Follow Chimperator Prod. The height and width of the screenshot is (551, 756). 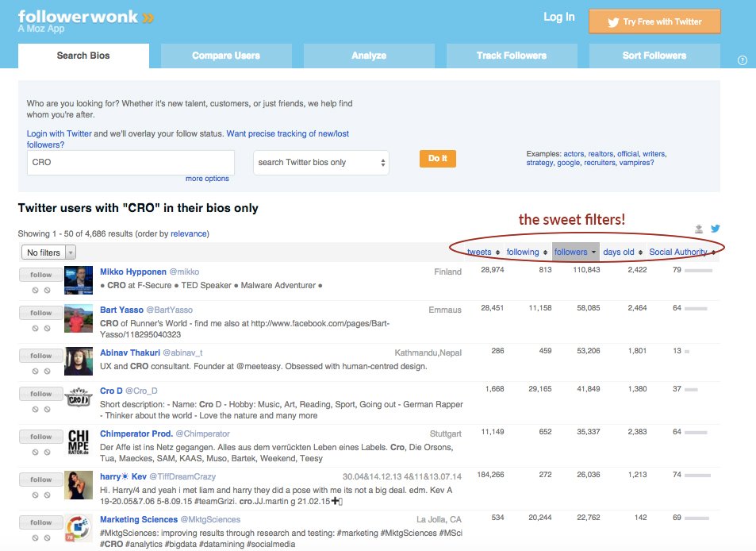41,437
